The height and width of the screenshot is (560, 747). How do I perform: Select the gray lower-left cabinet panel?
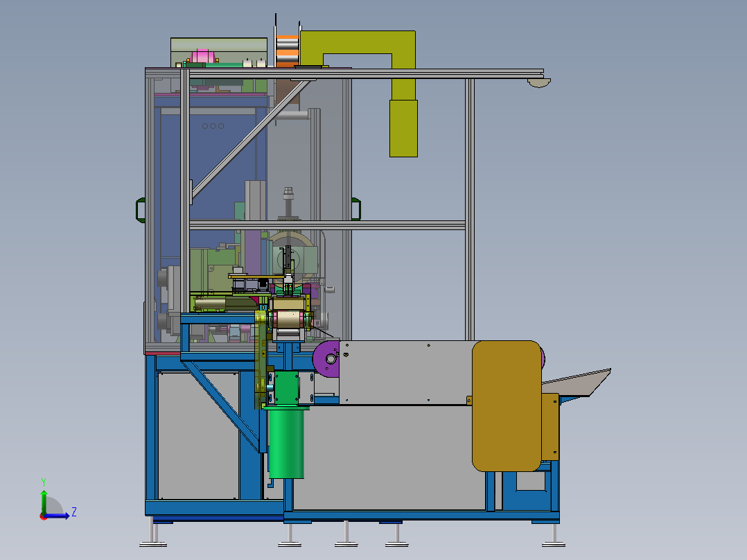198,436
